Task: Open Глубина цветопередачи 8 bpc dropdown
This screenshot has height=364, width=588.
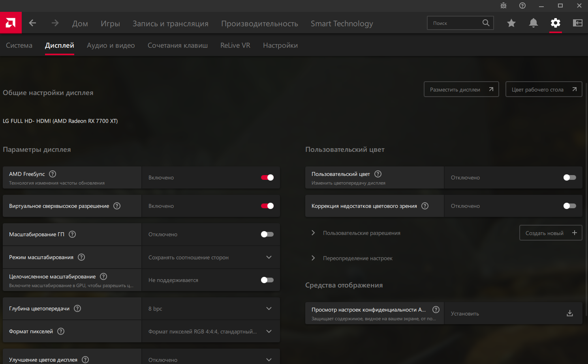Action: point(211,308)
